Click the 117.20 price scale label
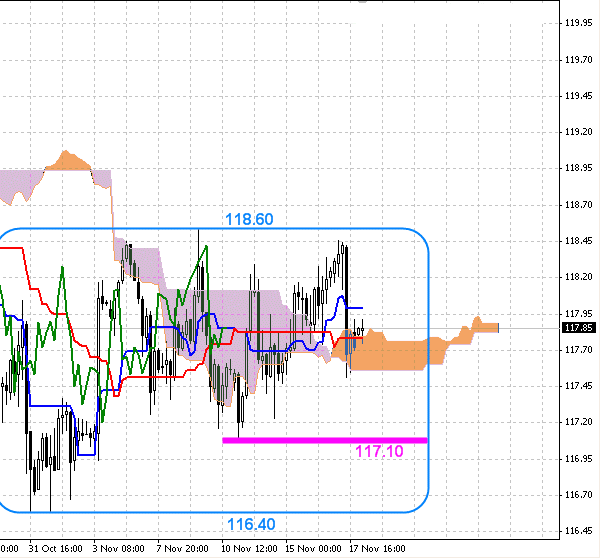 (579, 422)
